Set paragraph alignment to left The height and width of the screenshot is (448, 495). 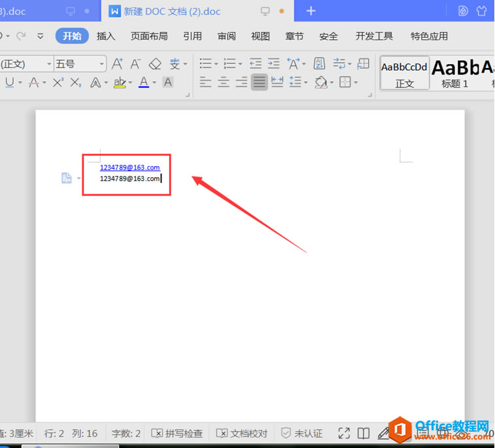[x=205, y=82]
